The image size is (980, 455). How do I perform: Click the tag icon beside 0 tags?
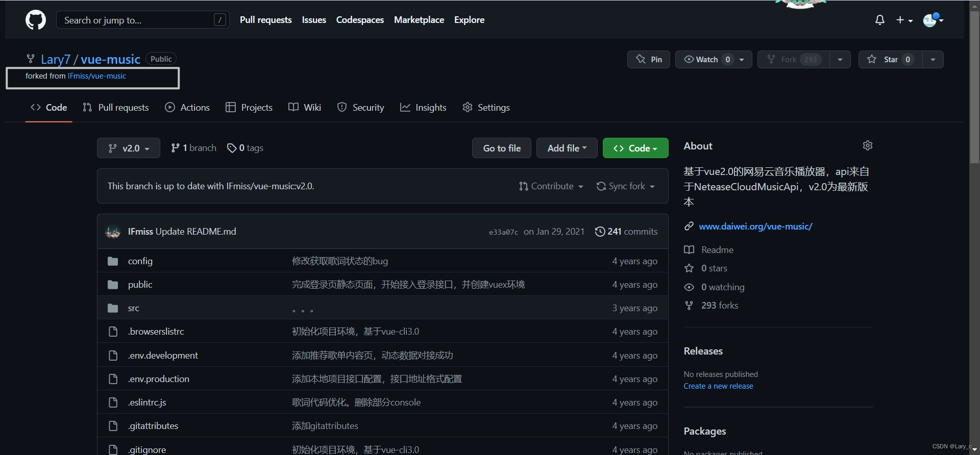(232, 148)
